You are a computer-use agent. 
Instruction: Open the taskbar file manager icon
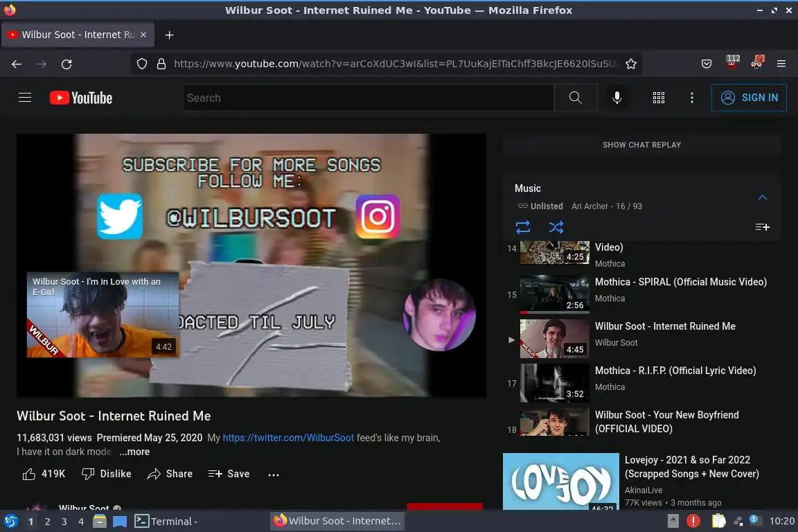coord(100,521)
